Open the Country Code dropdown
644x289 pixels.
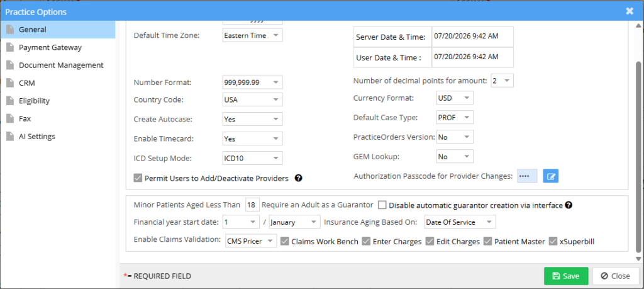pyautogui.click(x=253, y=99)
